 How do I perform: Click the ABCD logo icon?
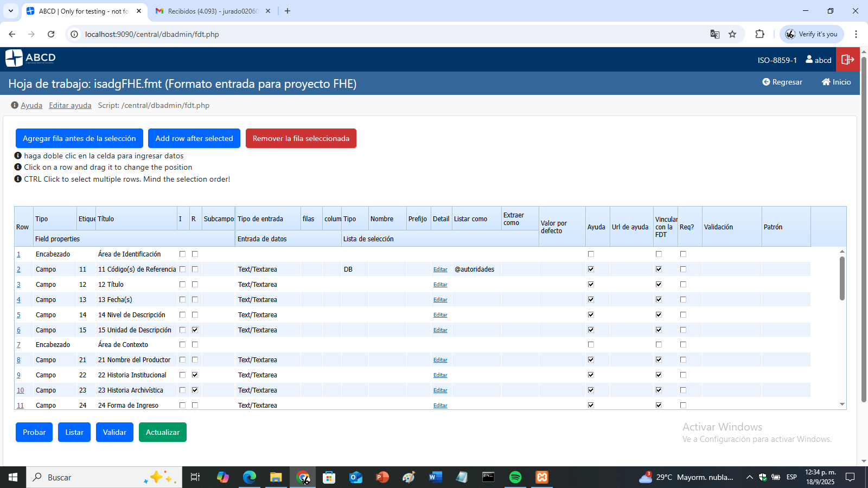coord(14,58)
